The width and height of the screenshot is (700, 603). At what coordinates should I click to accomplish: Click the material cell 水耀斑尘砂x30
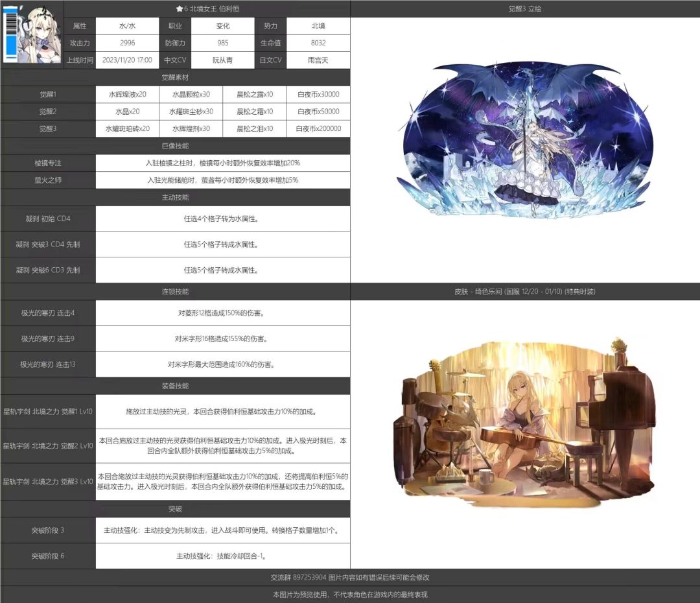[191, 112]
